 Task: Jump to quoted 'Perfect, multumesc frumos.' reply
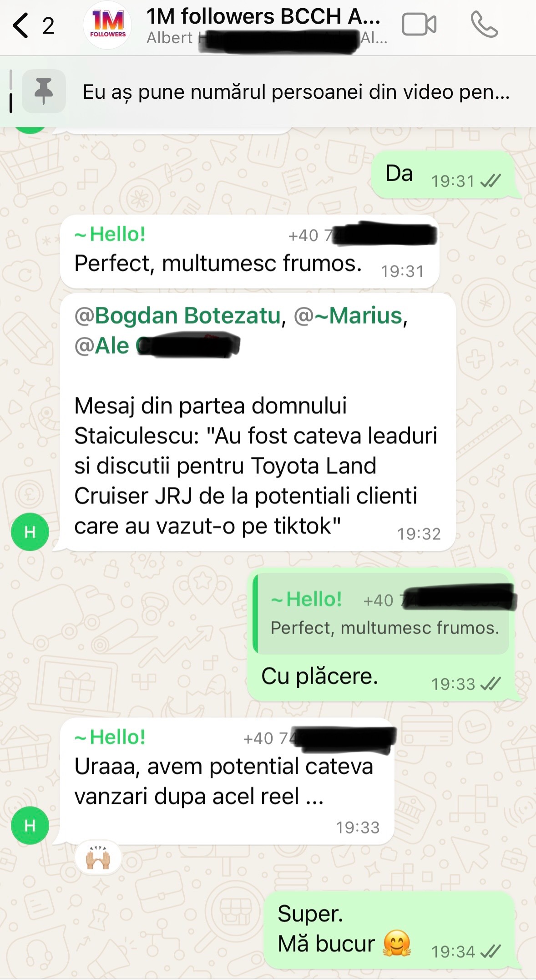[x=381, y=614]
